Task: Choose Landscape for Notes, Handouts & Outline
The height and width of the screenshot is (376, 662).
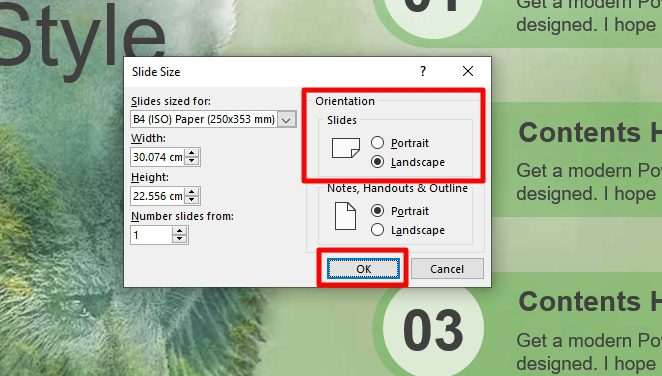Action: click(x=377, y=230)
